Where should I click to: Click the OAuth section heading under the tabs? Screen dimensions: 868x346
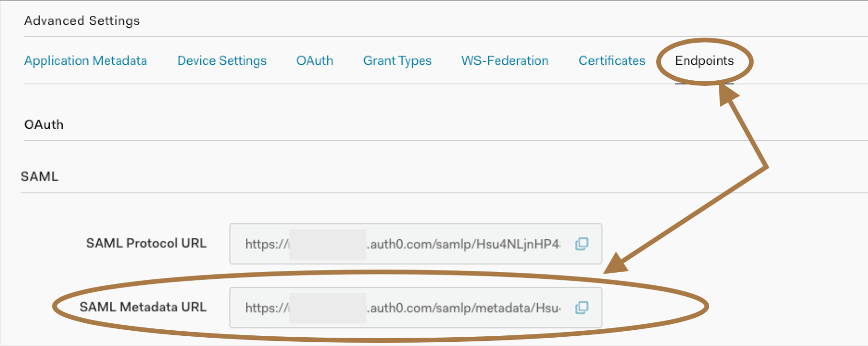point(44,125)
